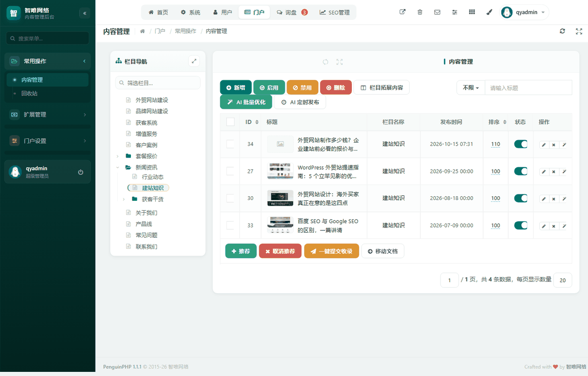Click the 新增 button
Viewport: 588px width, 376px height.
coord(236,88)
